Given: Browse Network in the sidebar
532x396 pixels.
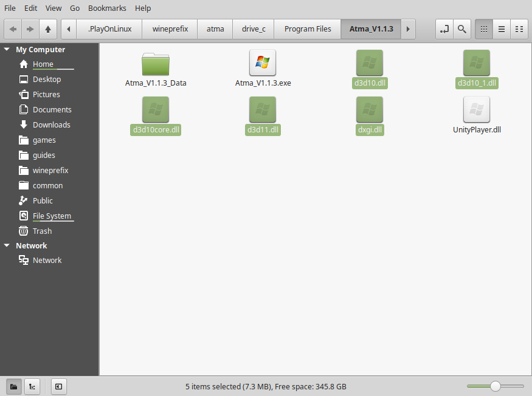Looking at the screenshot, I should [47, 261].
